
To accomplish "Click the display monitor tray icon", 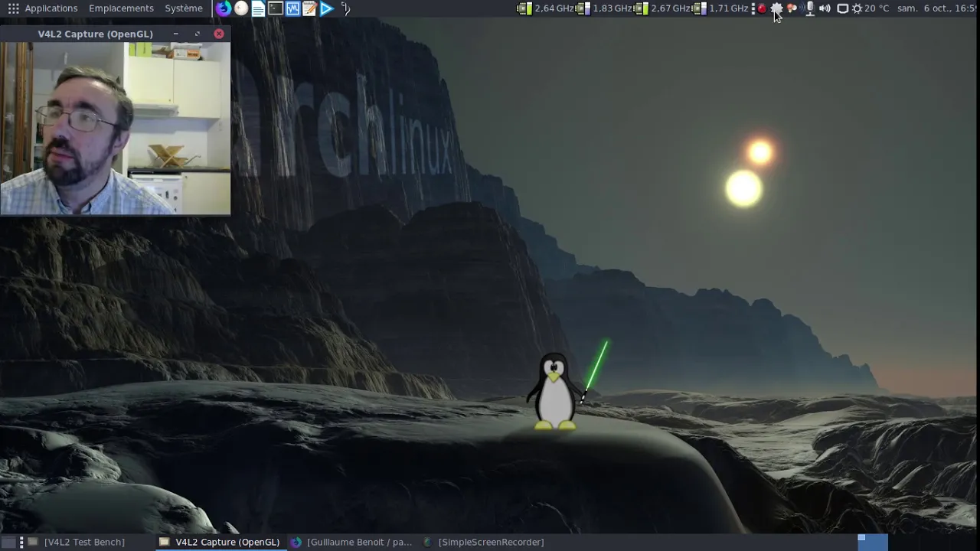I will 842,8.
